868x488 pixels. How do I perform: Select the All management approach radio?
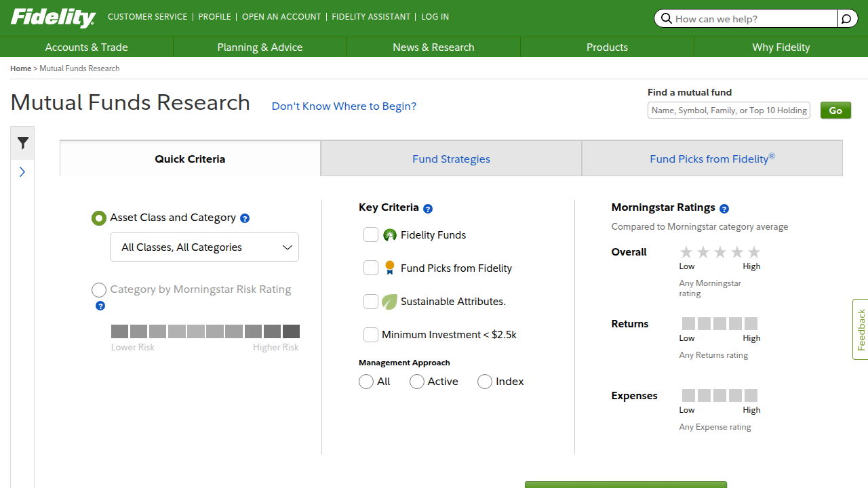point(366,382)
